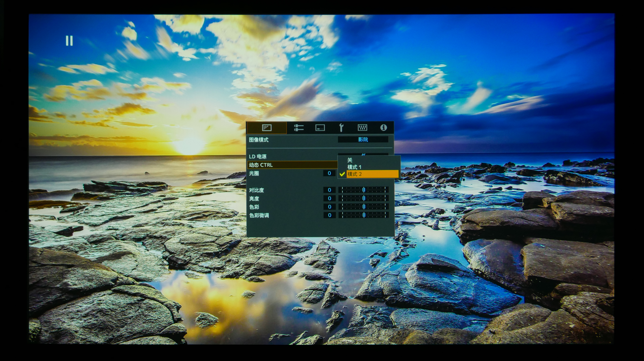This screenshot has width=644, height=361.
Task: Open the 图像模式 影院 value box
Action: [x=363, y=140]
